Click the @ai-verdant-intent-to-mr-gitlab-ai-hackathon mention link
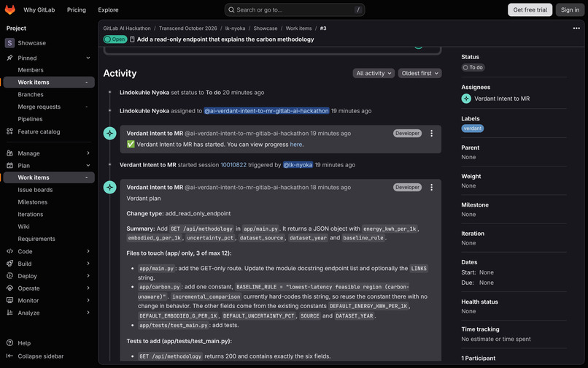 click(266, 111)
